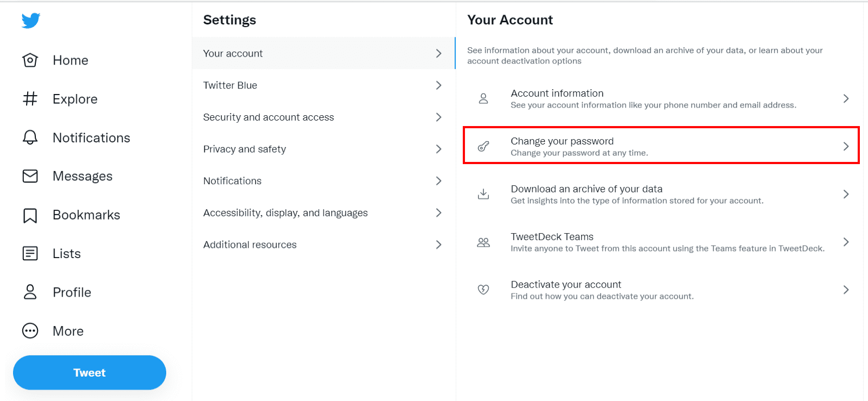Image resolution: width=868 pixels, height=401 pixels.
Task: Open the Profile label in left sidebar
Action: tap(72, 292)
